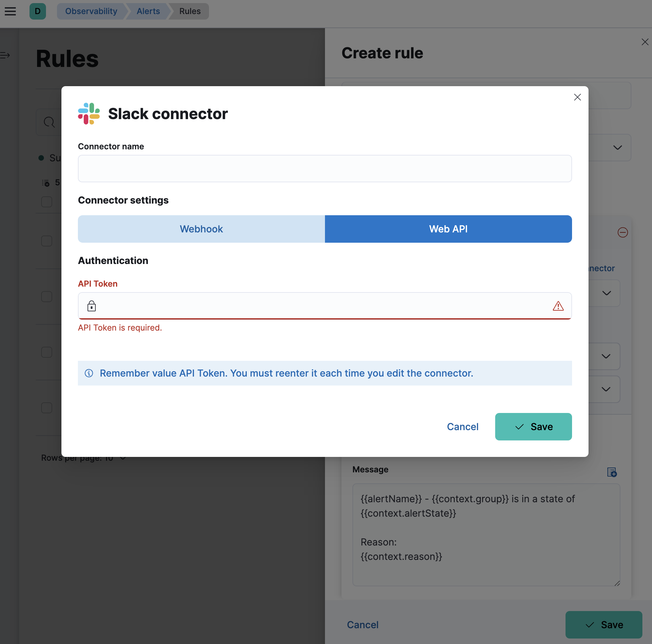Image resolution: width=652 pixels, height=644 pixels.
Task: Remove the action using the minus circle icon
Action: (623, 232)
